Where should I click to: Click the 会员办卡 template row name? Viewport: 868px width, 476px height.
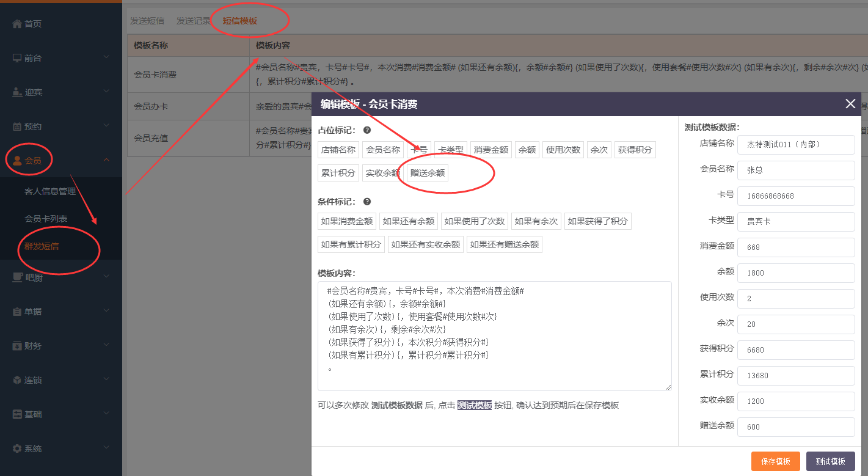click(151, 106)
